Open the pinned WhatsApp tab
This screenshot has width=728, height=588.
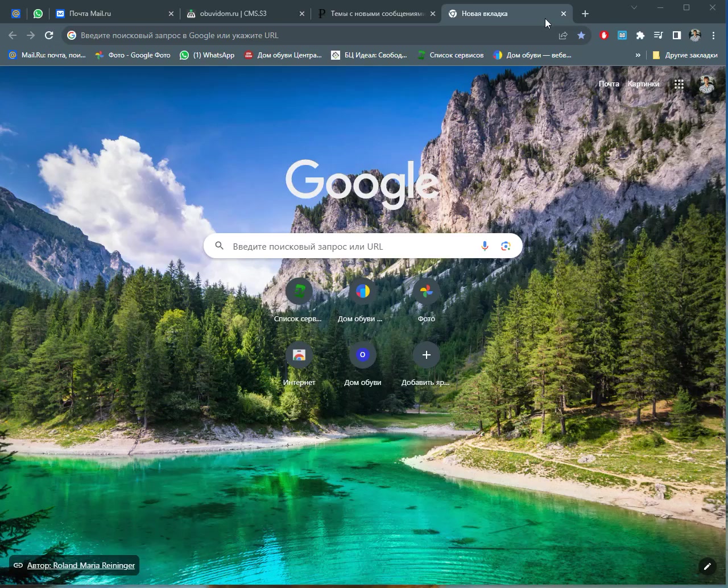pyautogui.click(x=38, y=14)
